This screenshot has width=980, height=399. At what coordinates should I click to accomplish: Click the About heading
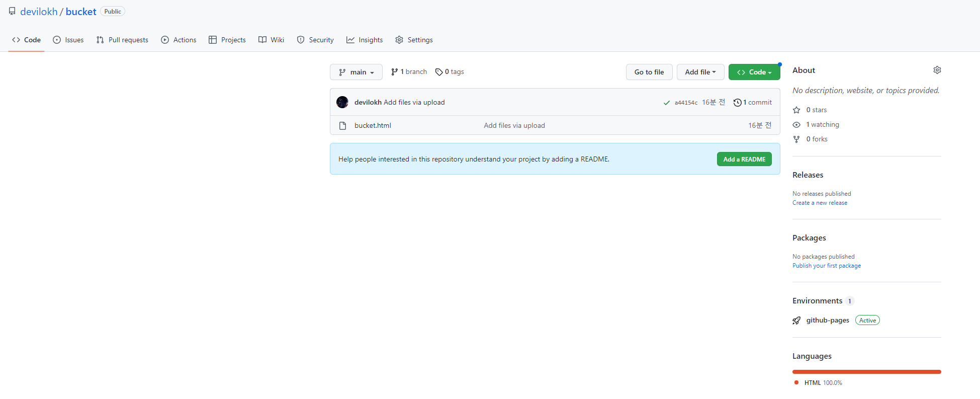(804, 70)
